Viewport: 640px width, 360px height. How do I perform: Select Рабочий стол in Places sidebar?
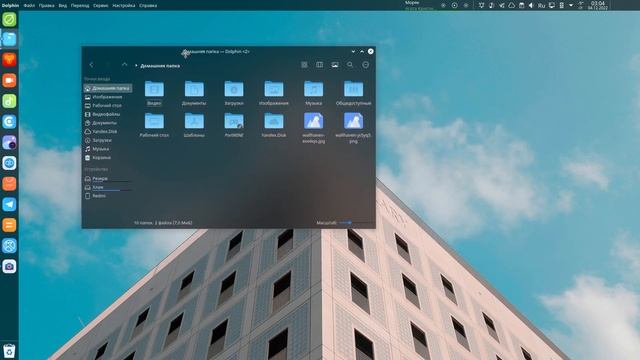(x=108, y=106)
